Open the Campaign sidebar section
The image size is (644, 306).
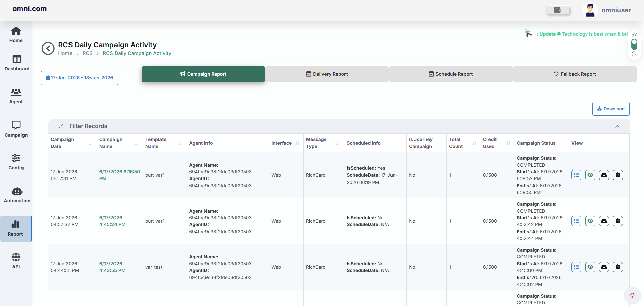(16, 130)
